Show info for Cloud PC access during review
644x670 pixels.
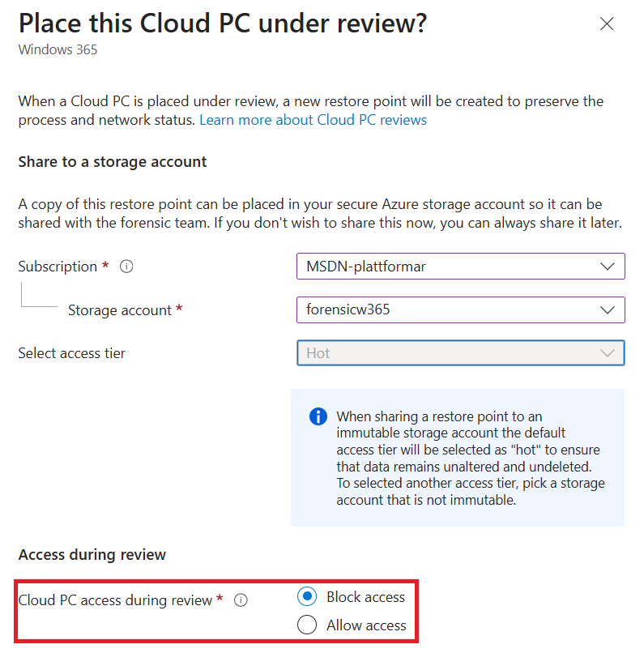[x=241, y=600]
